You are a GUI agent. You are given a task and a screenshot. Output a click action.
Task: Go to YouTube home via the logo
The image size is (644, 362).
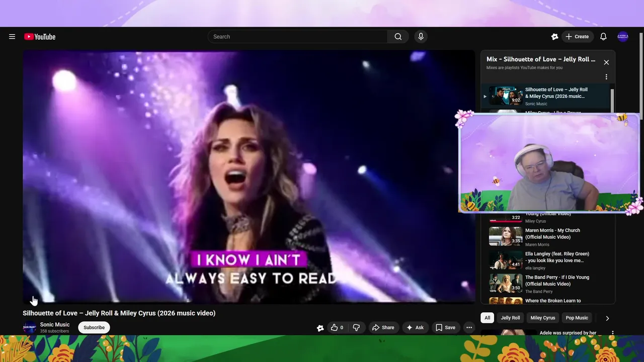[x=40, y=37]
